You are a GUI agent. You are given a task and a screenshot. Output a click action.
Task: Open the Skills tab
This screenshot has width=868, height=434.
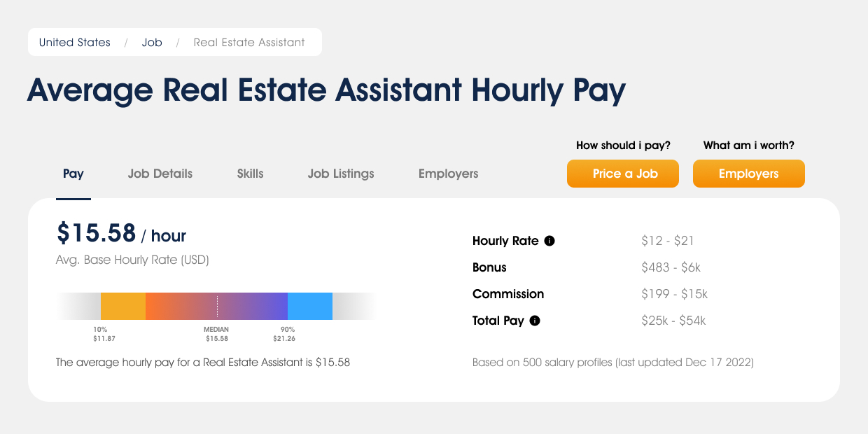point(250,174)
